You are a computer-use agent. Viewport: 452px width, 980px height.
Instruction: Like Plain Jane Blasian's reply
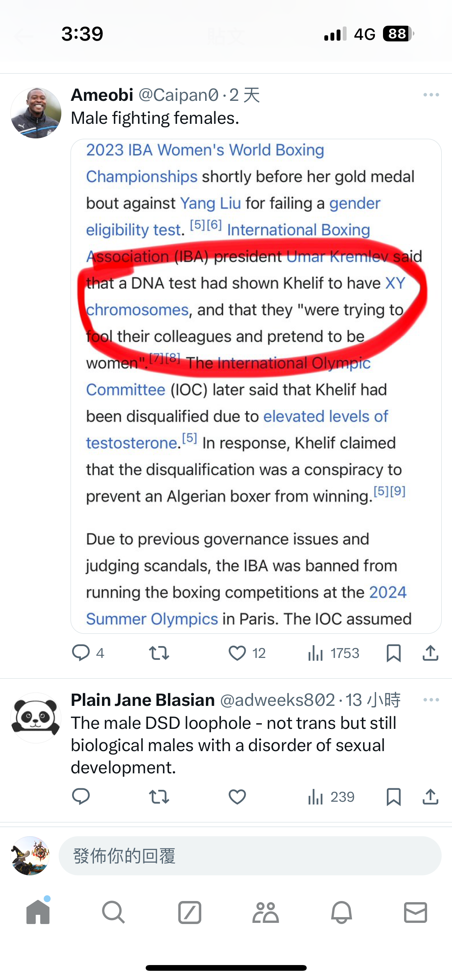point(237,797)
